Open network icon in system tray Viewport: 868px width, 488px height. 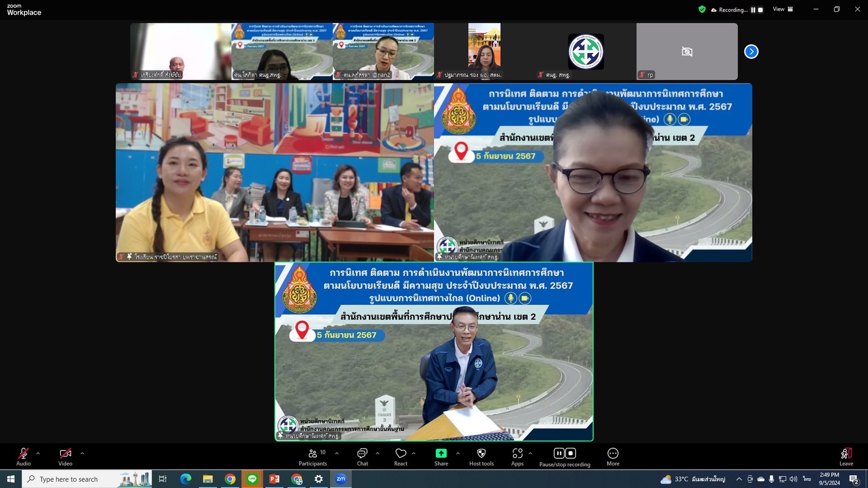(x=783, y=479)
